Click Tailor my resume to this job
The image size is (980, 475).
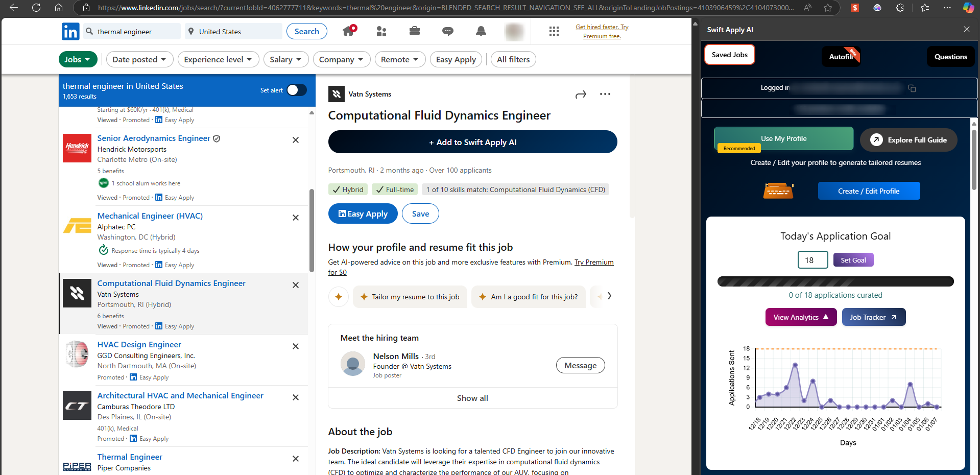pyautogui.click(x=410, y=297)
